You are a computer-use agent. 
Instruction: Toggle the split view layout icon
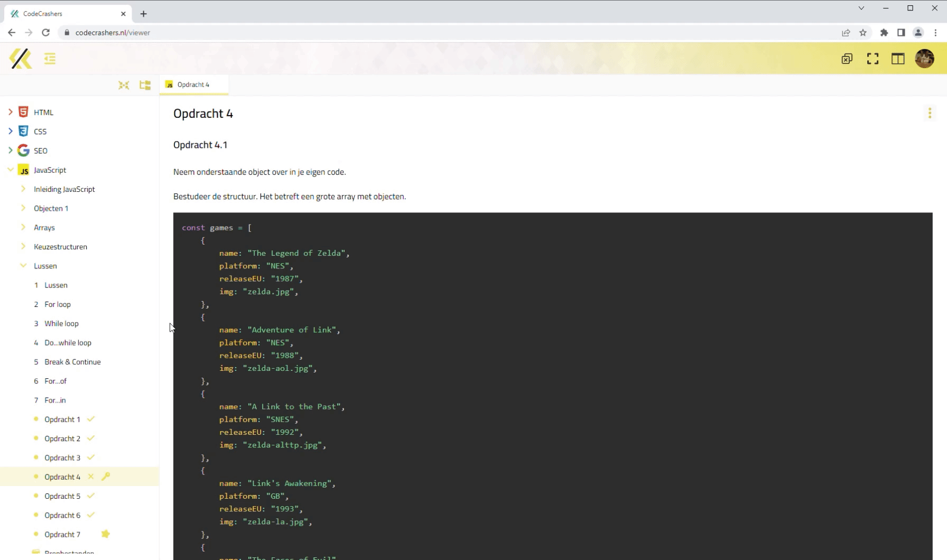[898, 59]
